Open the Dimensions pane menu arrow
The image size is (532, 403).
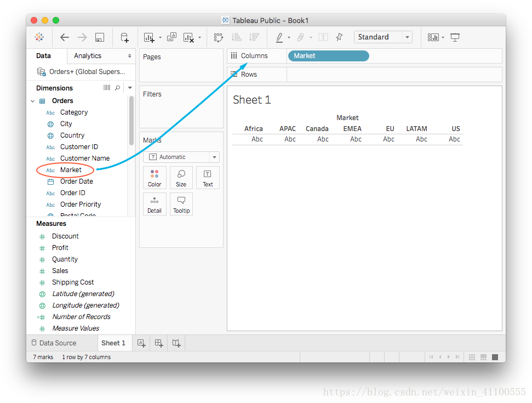[130, 88]
